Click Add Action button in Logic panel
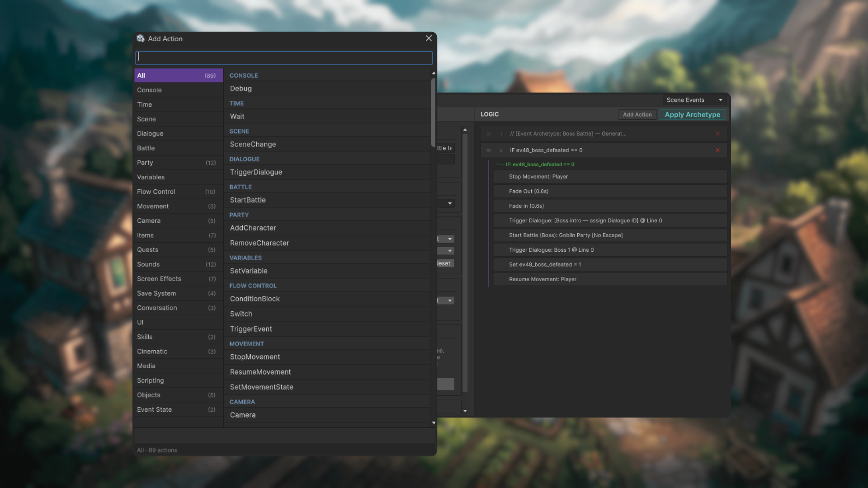 point(637,115)
